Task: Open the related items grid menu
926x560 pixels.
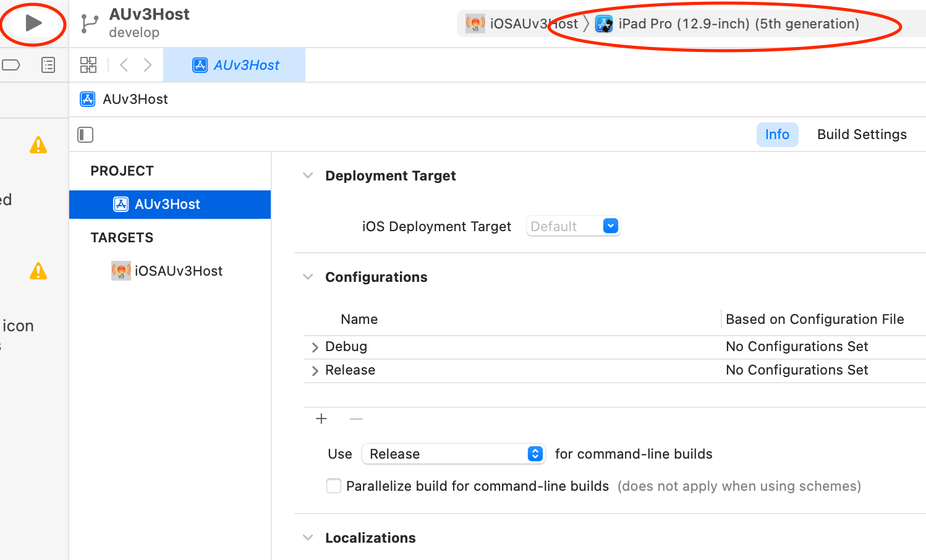Action: (x=88, y=65)
